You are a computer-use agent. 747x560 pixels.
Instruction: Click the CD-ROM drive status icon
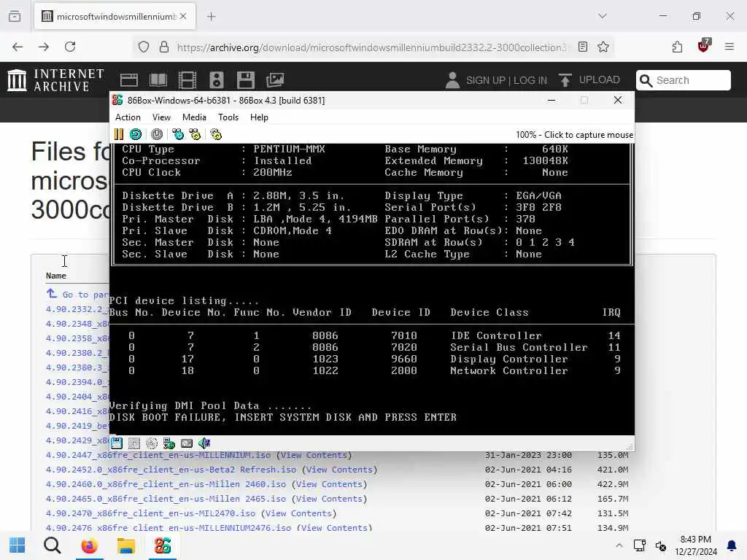click(152, 443)
